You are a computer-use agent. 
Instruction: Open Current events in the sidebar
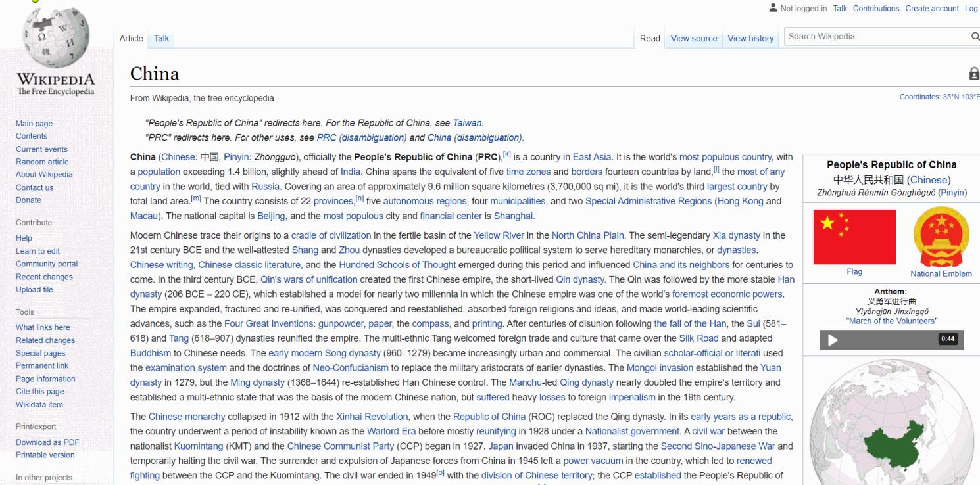pyautogui.click(x=41, y=149)
